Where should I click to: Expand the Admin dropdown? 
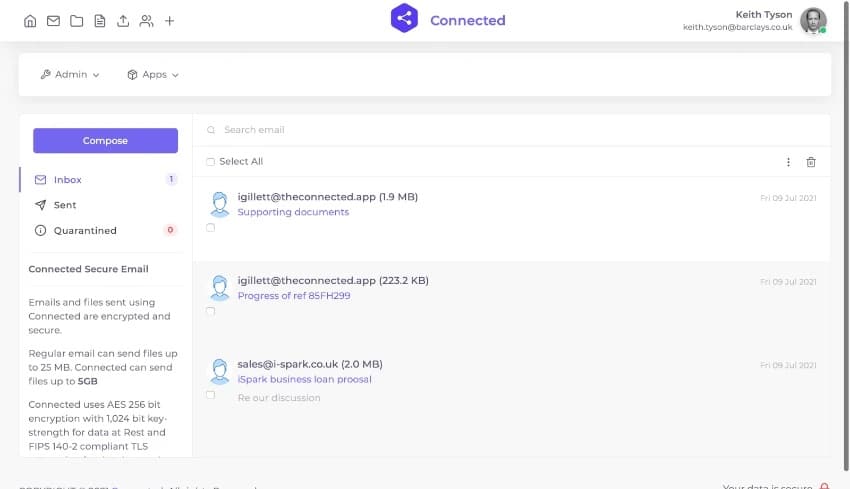(x=70, y=74)
